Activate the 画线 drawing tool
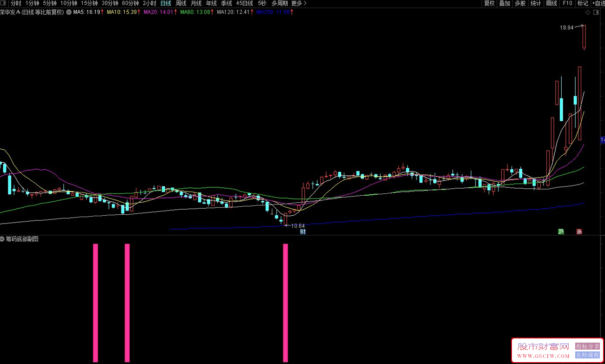The image size is (605, 364). point(551,3)
